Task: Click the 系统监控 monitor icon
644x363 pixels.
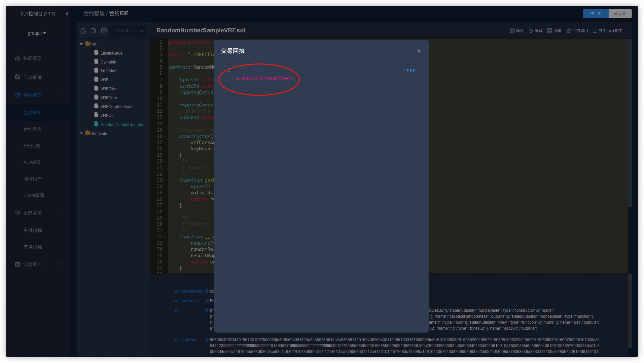Action: tap(18, 213)
